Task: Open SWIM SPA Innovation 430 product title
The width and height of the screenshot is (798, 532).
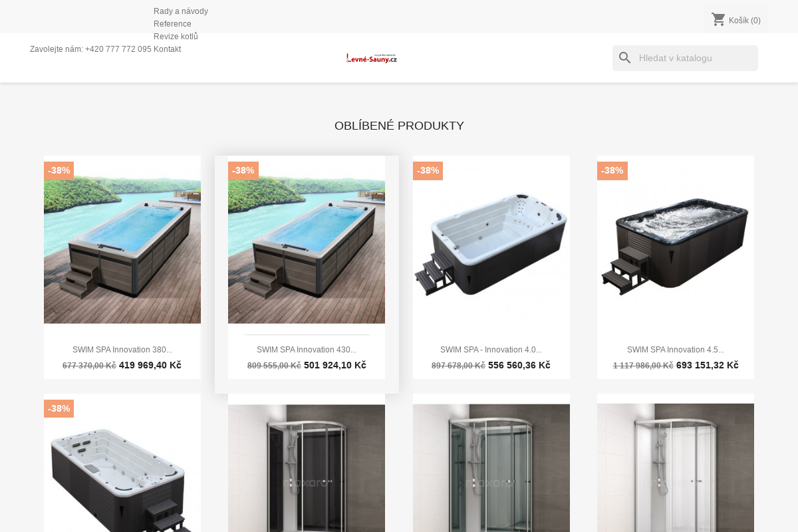Action: click(x=307, y=350)
